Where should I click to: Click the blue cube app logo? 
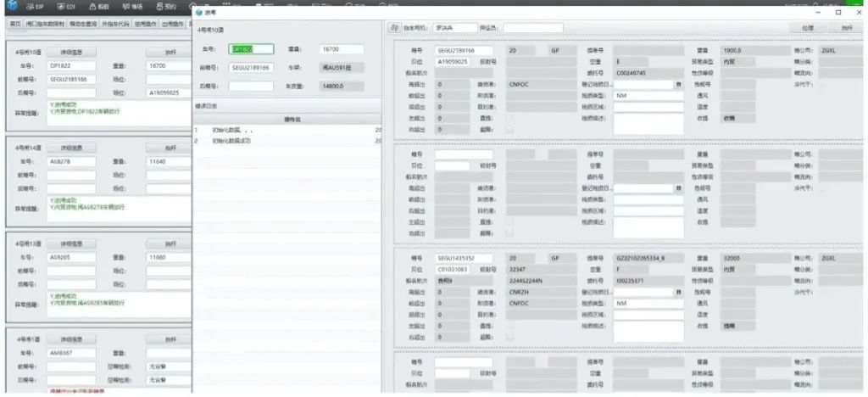9,6
